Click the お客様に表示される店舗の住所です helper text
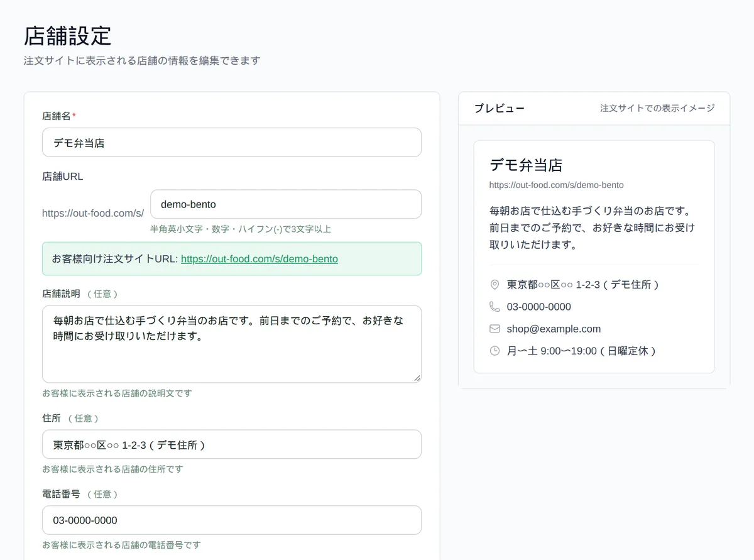This screenshot has width=754, height=560. (112, 469)
